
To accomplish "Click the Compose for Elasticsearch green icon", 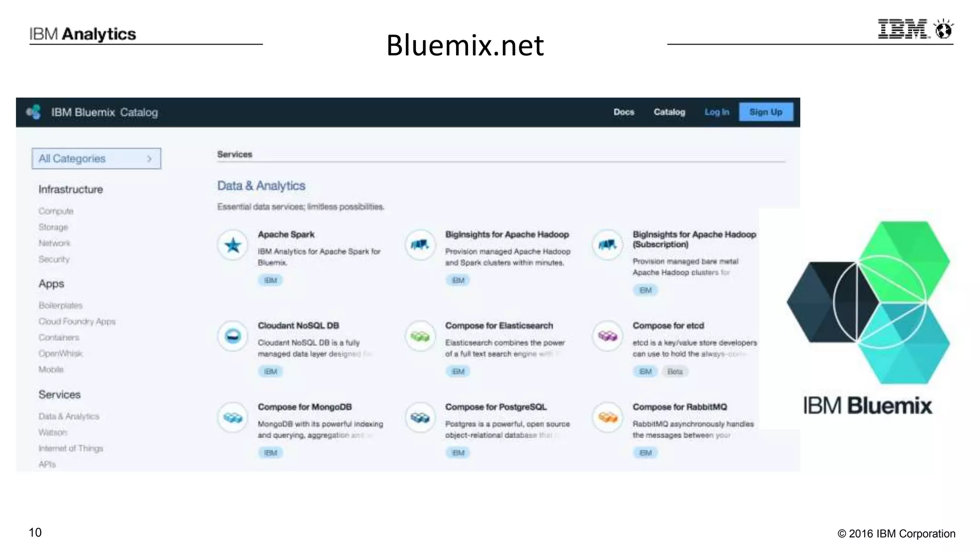I will point(420,336).
